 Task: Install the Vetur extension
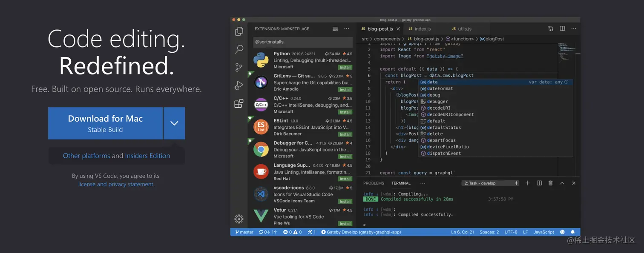click(x=345, y=224)
